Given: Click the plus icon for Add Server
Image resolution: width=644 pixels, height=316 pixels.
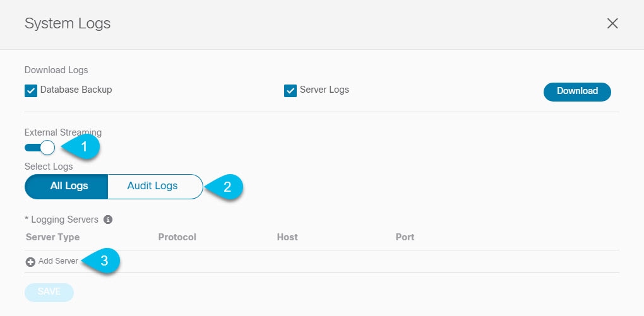Looking at the screenshot, I should 30,262.
